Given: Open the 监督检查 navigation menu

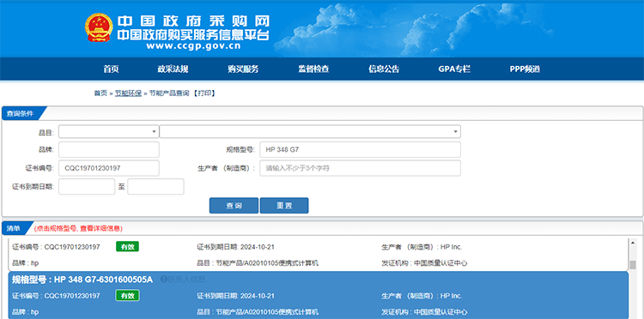Looking at the screenshot, I should (x=313, y=69).
